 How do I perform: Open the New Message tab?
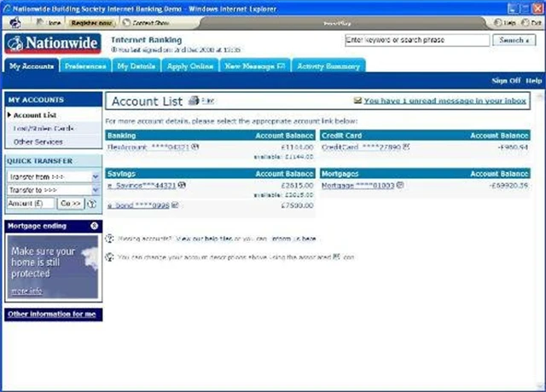click(255, 66)
